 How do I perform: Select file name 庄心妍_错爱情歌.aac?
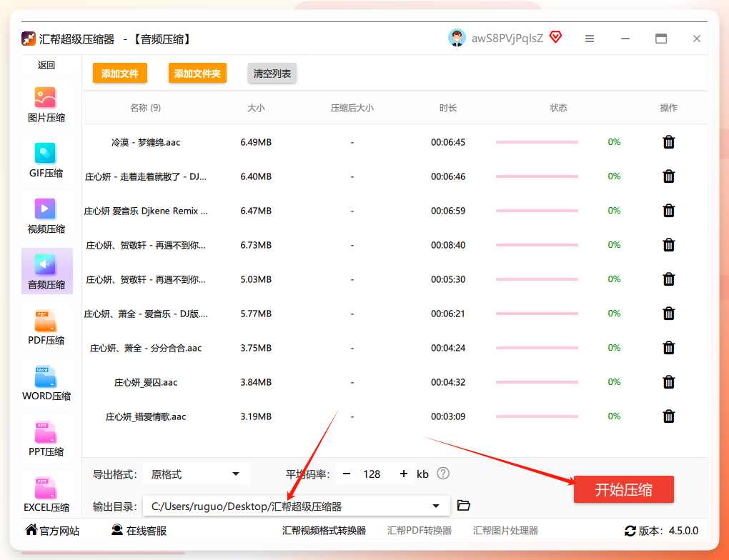(x=146, y=416)
